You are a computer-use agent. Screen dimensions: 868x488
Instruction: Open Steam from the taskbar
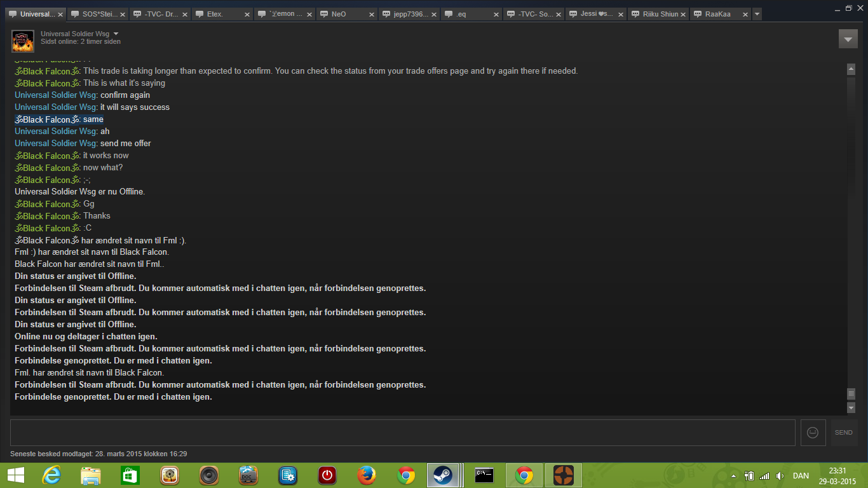click(x=442, y=475)
